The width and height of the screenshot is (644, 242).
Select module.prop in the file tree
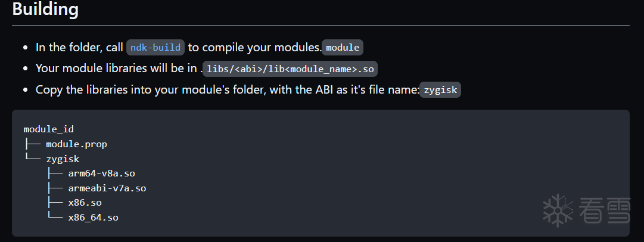(76, 144)
